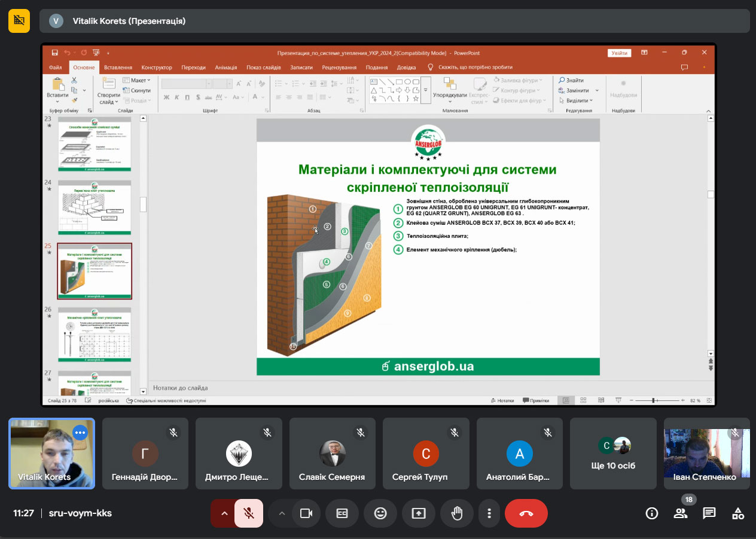
Task: Open meeting details info icon
Action: pyautogui.click(x=652, y=513)
